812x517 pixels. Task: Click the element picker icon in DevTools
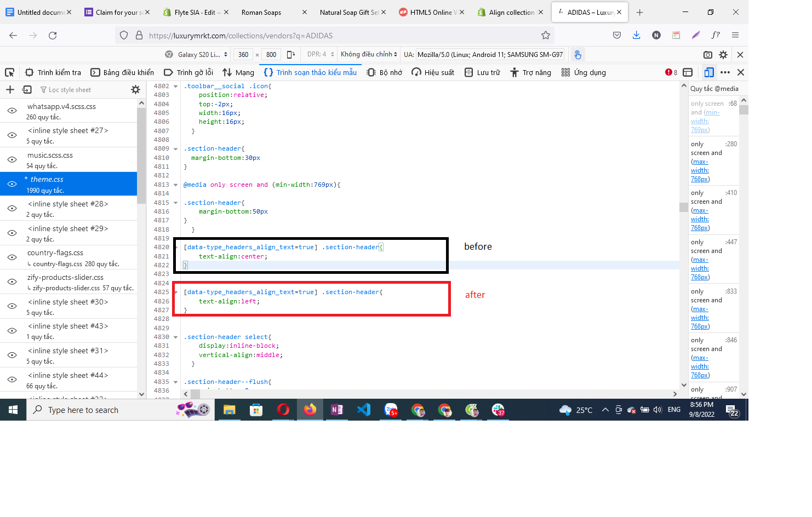(9, 72)
